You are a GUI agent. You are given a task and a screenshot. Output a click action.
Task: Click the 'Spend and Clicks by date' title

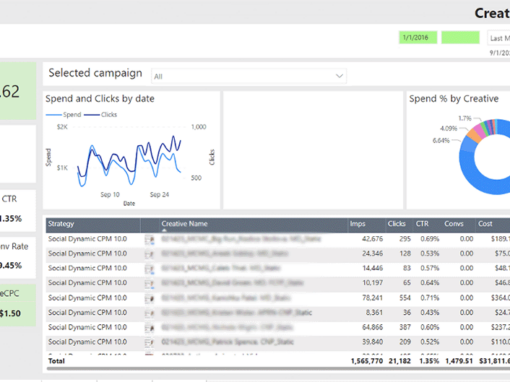pyautogui.click(x=100, y=99)
